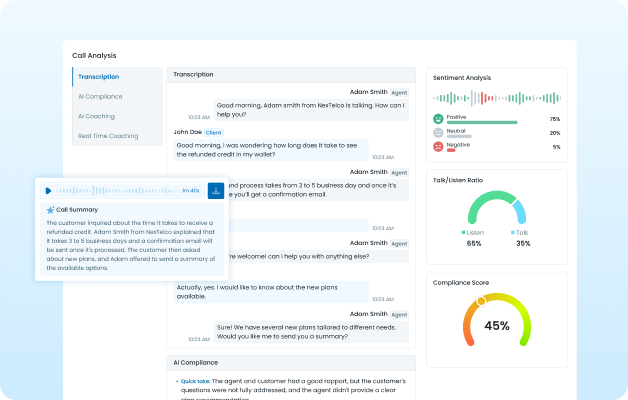This screenshot has height=400, width=628.
Task: Click the Agent badge beside Adam Smith
Action: point(400,92)
